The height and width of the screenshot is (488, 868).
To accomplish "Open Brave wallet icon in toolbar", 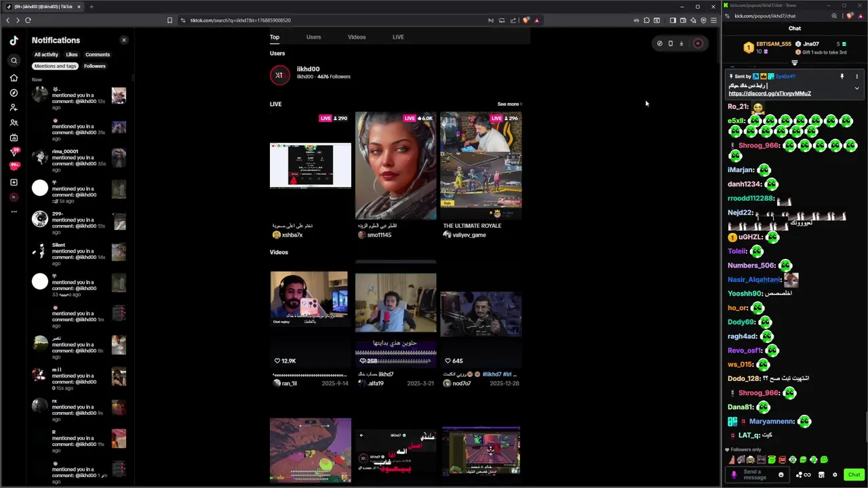I will pos(683,20).
